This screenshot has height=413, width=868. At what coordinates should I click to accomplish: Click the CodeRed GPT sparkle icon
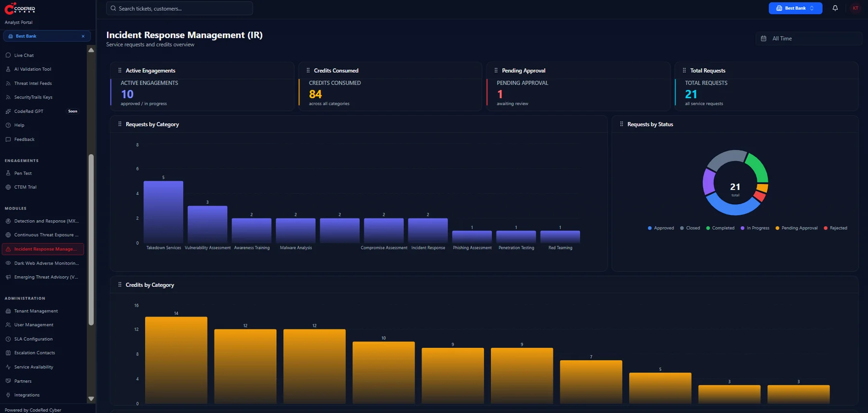(x=8, y=111)
